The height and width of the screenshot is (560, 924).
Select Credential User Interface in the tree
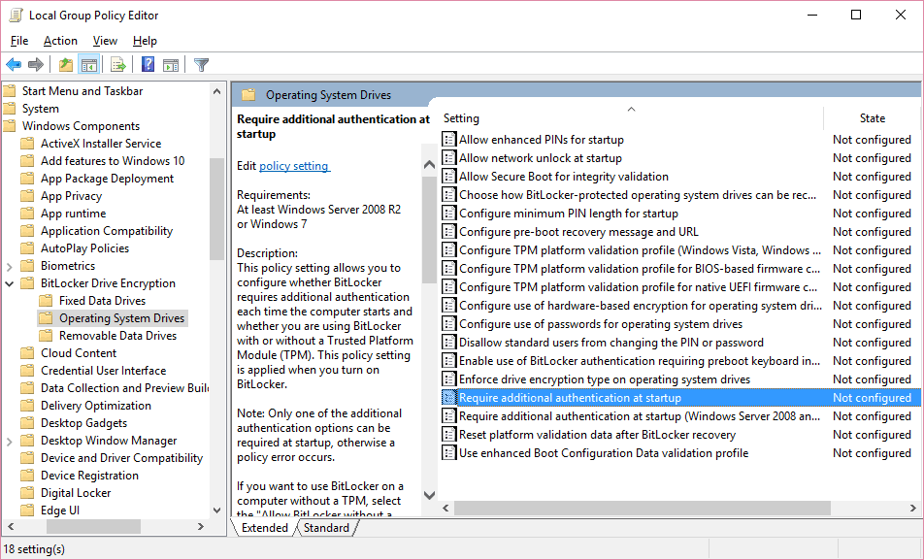click(x=103, y=370)
